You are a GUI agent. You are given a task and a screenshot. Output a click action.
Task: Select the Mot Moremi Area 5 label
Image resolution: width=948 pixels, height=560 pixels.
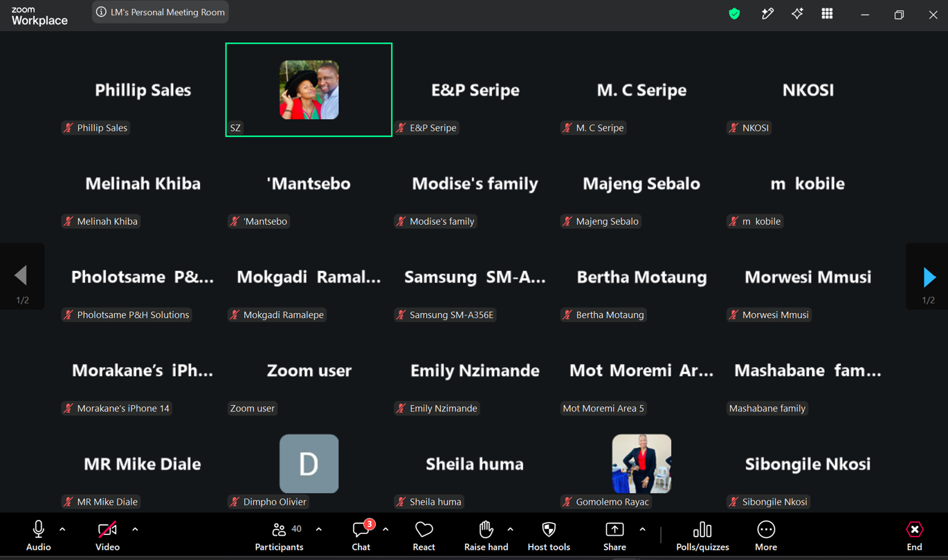[603, 409]
